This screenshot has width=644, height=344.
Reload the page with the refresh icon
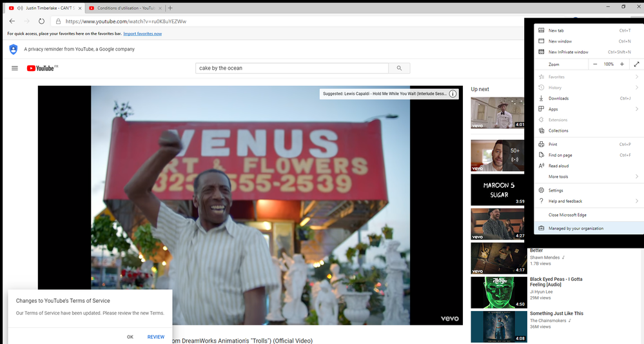(x=41, y=21)
